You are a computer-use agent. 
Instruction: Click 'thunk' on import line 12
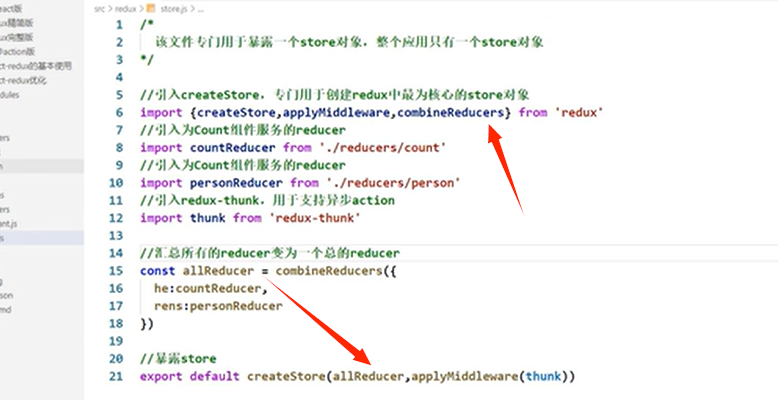pyautogui.click(x=208, y=218)
